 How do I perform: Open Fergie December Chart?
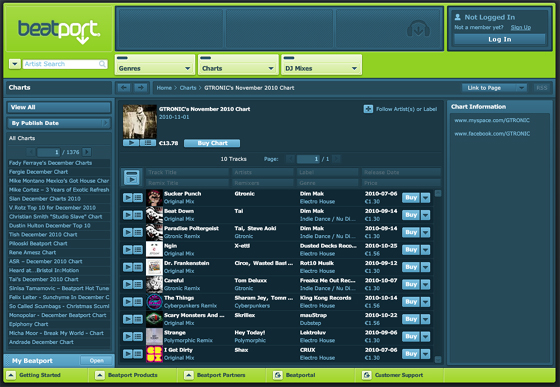click(38, 172)
